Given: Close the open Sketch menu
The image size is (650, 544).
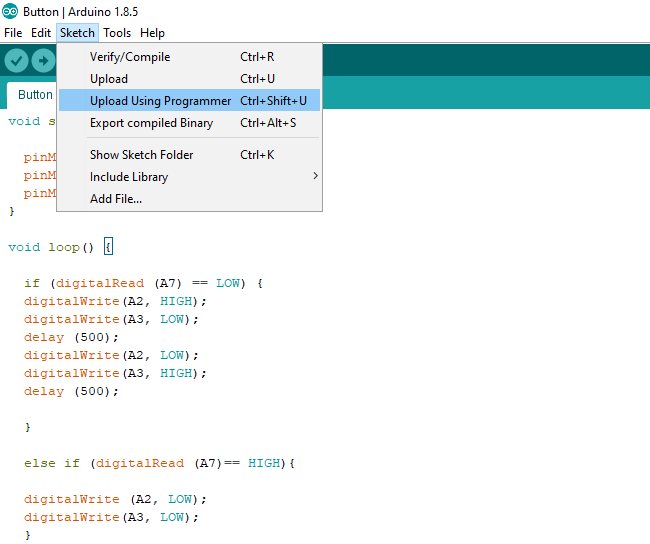Looking at the screenshot, I should coord(77,33).
